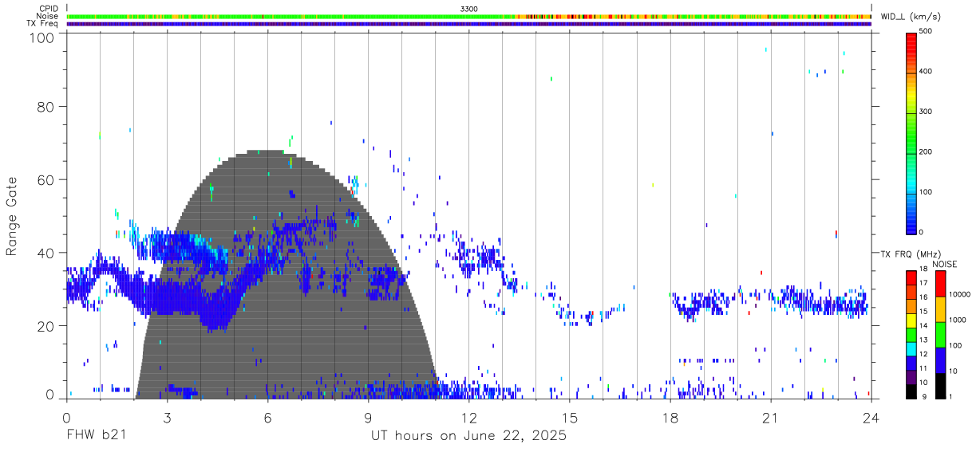This screenshot has height=452, width=980.
Task: Click the 1000 label in the NOISE legend
Action: click(958, 320)
